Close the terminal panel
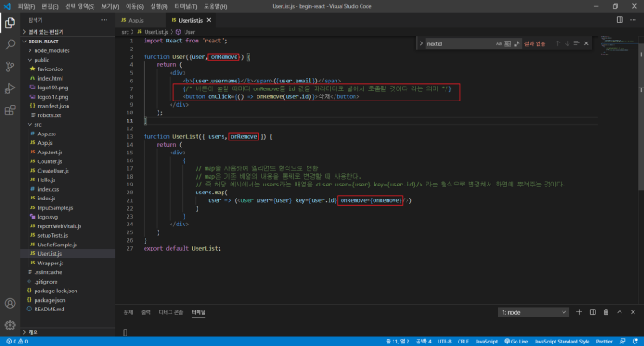 point(633,312)
